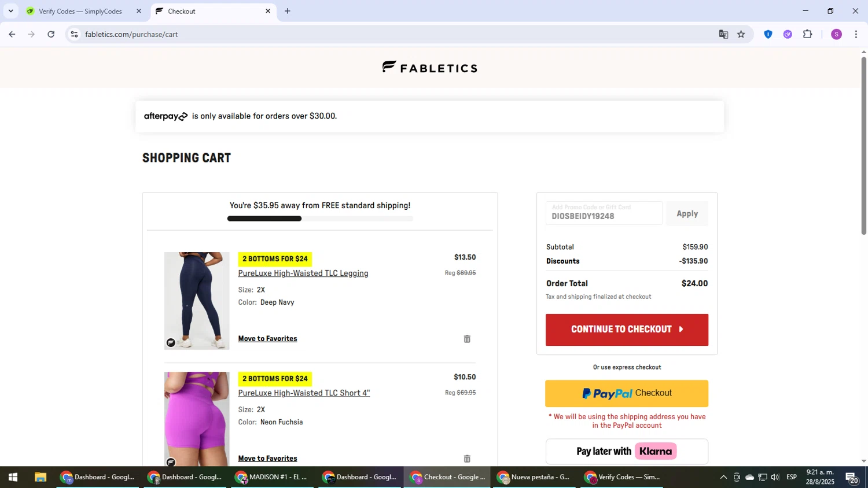This screenshot has width=868, height=488.
Task: Switch to the Verify Codes — SimplyCodes tab
Action: pyautogui.click(x=84, y=11)
